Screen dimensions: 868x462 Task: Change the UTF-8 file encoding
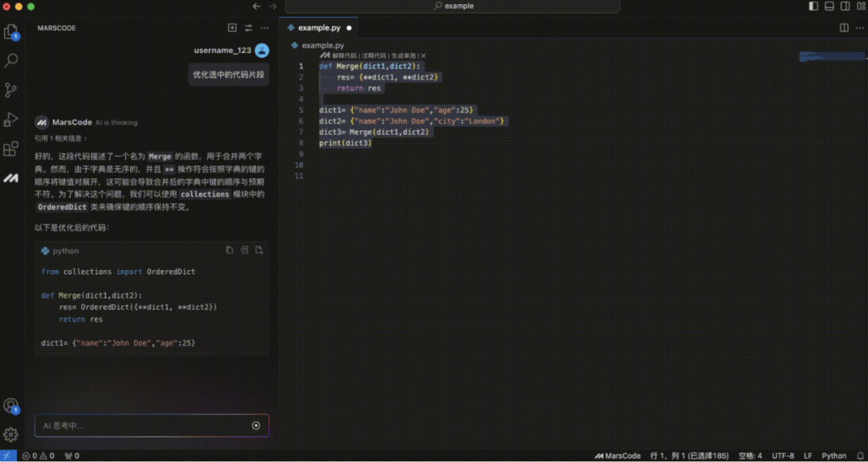783,456
